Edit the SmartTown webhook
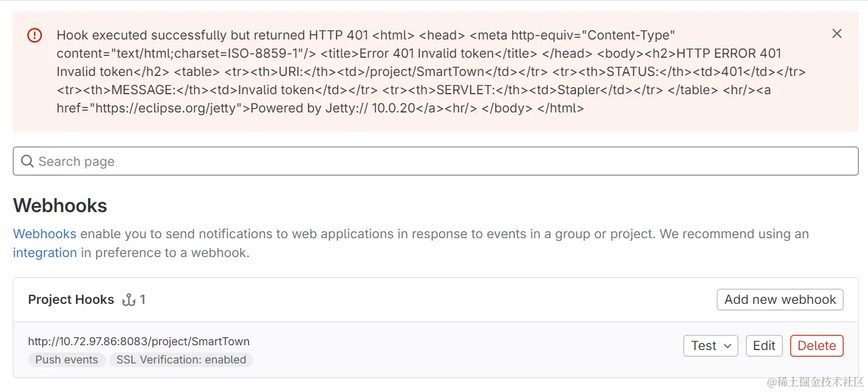 click(x=763, y=346)
